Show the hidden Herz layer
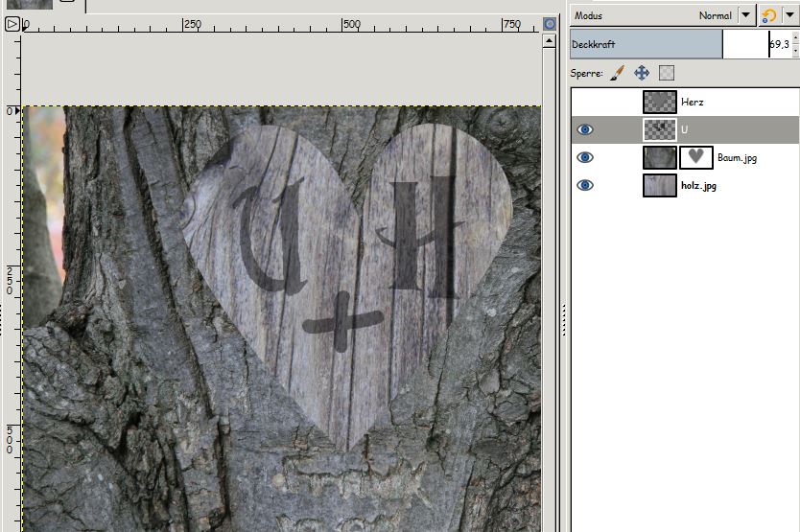The height and width of the screenshot is (532, 800). point(585,102)
